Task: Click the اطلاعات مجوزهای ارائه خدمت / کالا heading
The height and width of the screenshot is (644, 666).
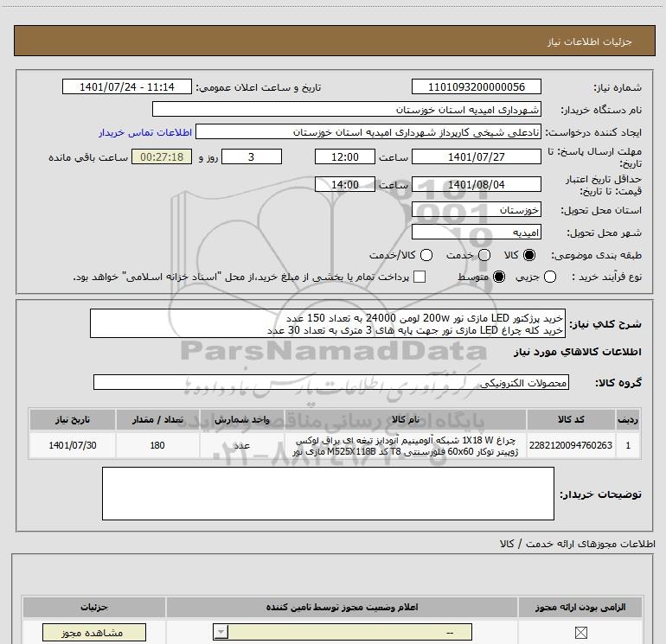Action: [578, 544]
